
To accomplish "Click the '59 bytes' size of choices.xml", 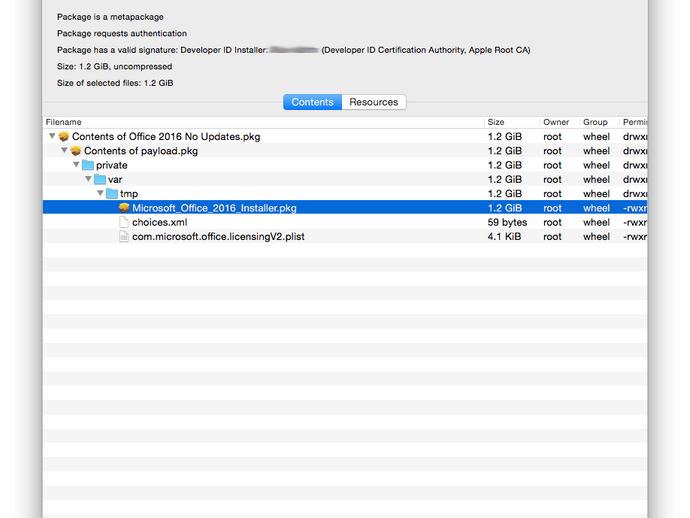I will tap(507, 222).
